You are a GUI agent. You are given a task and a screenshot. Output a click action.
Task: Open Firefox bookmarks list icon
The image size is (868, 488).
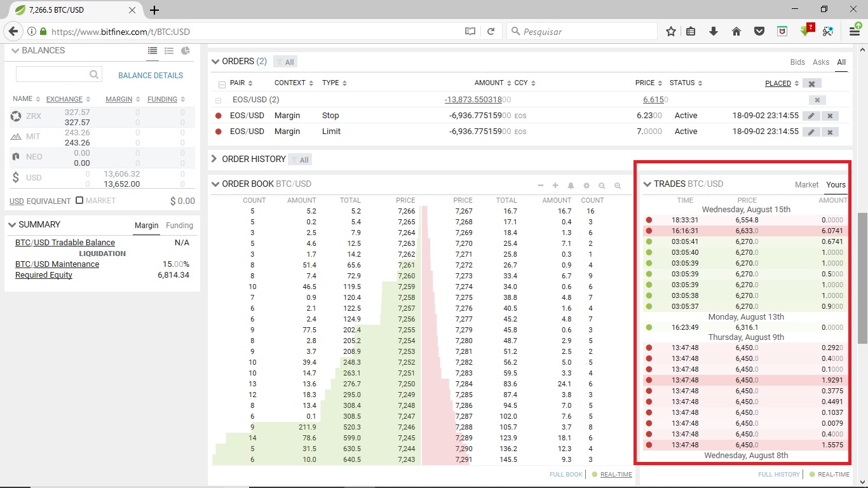click(x=691, y=31)
